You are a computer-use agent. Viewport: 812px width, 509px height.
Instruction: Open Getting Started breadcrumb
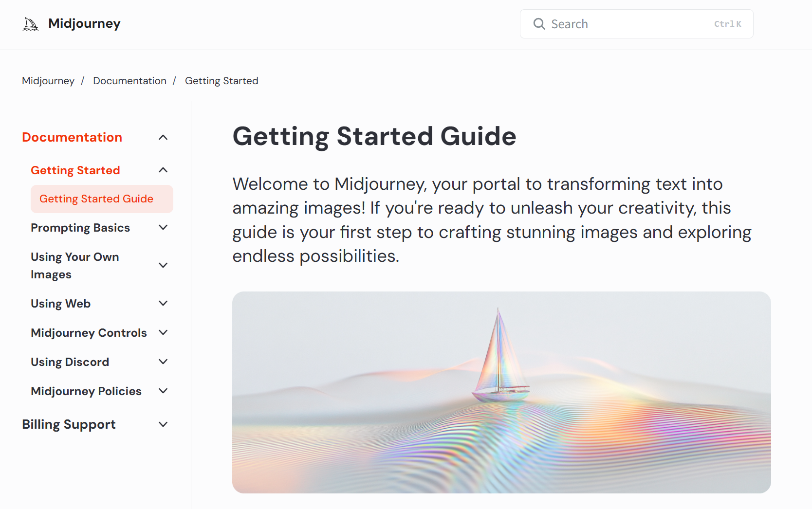pos(221,81)
